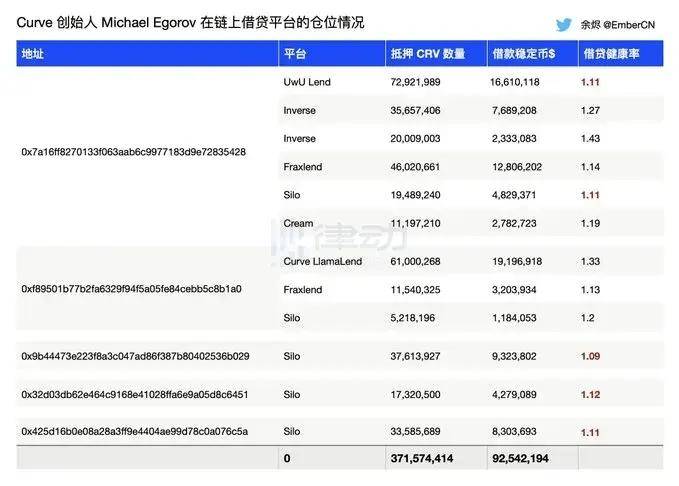
Task: Click the health rate 1.14
Action: pos(590,167)
